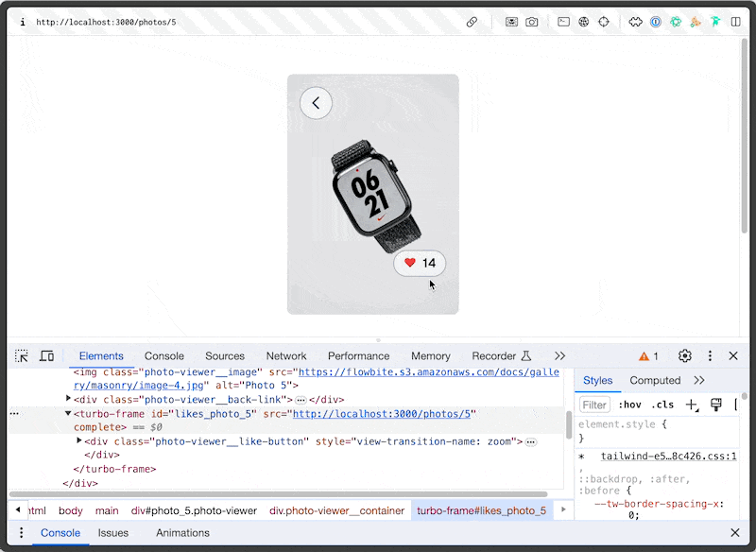Expand the photo-viewer__like-button div node
Viewport: 756px width, 552px height.
(x=79, y=440)
